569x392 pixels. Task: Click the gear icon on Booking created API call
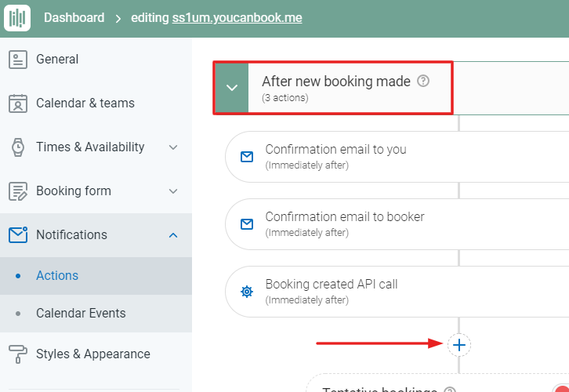click(x=247, y=292)
